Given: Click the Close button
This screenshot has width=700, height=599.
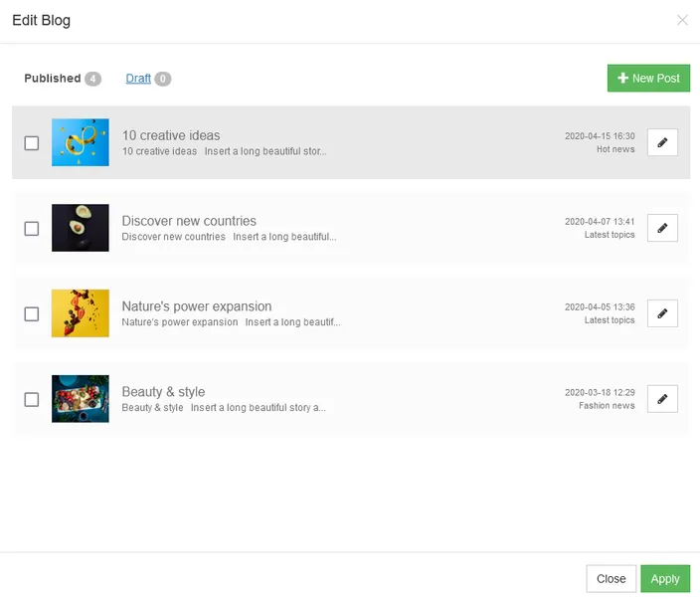Looking at the screenshot, I should (x=611, y=578).
